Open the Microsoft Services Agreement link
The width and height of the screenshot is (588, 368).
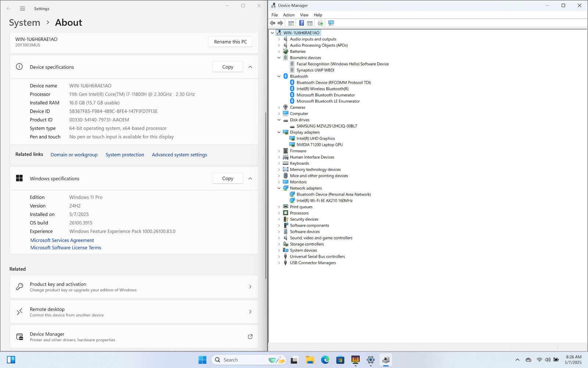[62, 240]
